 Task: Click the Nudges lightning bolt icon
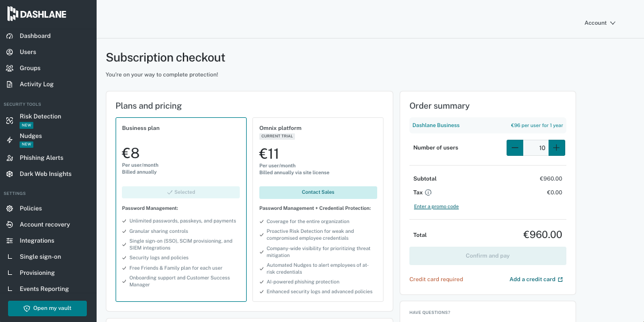[x=10, y=140]
